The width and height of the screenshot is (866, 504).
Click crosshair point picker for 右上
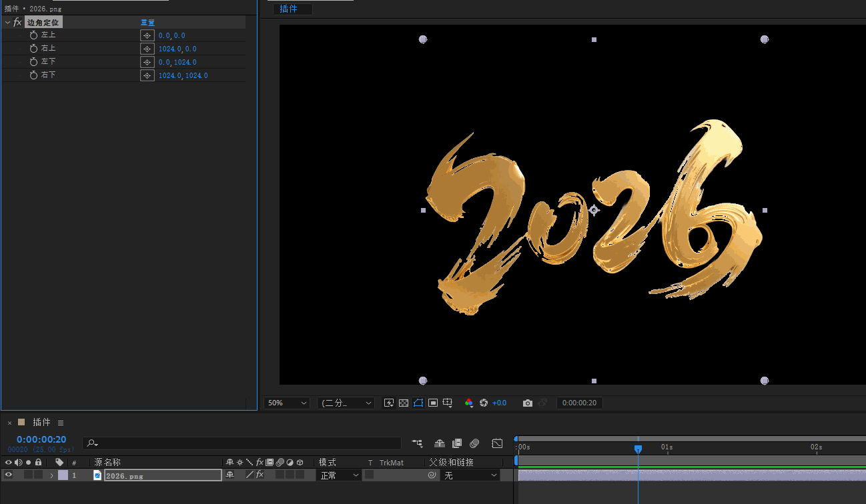click(x=147, y=49)
